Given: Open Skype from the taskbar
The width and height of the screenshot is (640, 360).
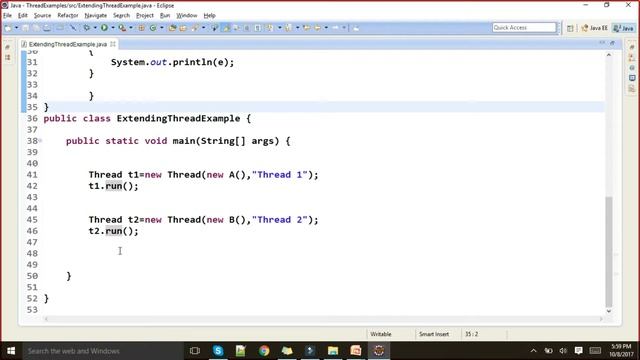Looking at the screenshot, I should click(218, 351).
